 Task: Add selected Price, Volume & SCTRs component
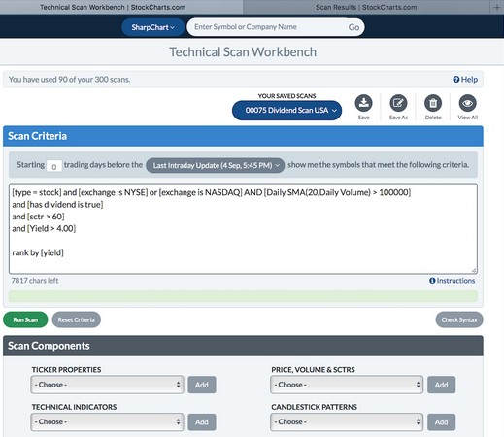pos(441,385)
